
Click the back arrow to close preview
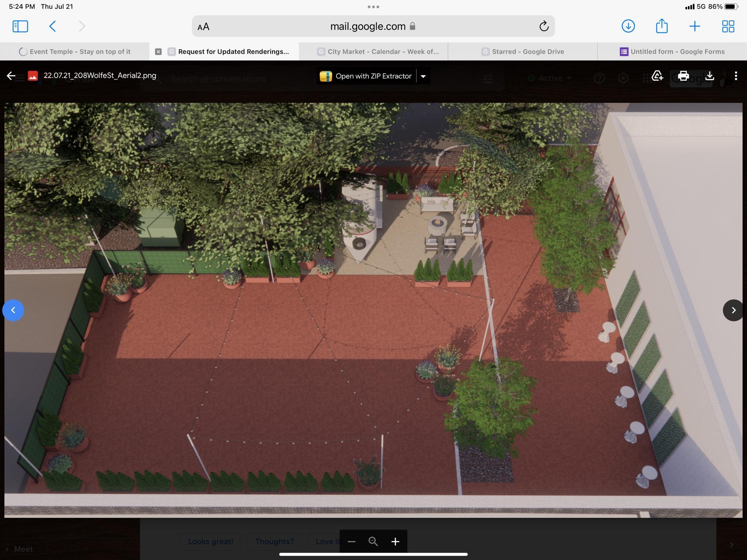click(11, 76)
